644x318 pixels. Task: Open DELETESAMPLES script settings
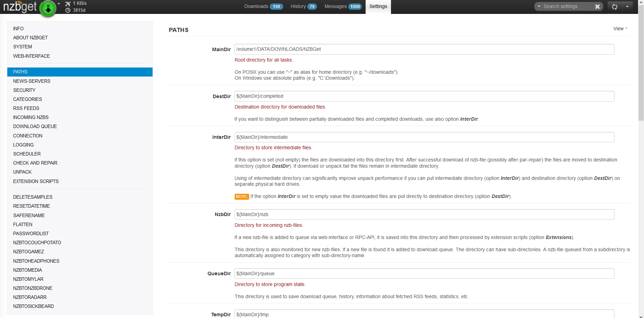tap(80, 197)
